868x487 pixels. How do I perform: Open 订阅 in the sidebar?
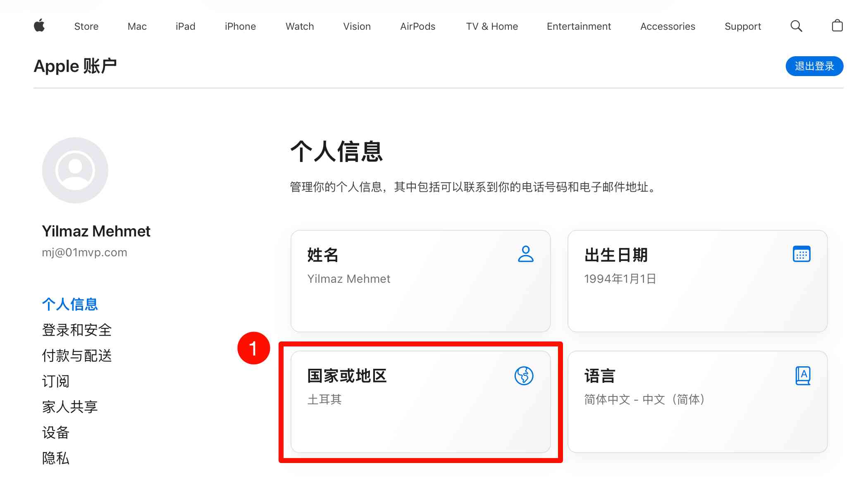click(x=56, y=381)
